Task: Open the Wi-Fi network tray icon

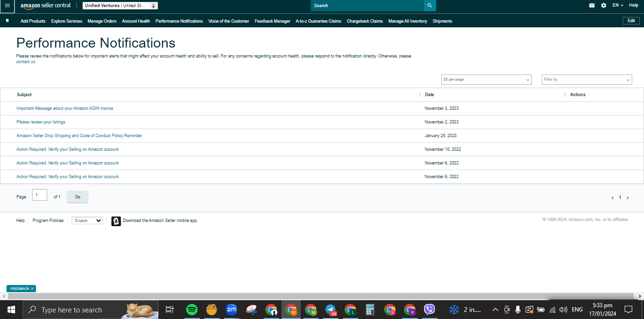Action: [x=553, y=310]
